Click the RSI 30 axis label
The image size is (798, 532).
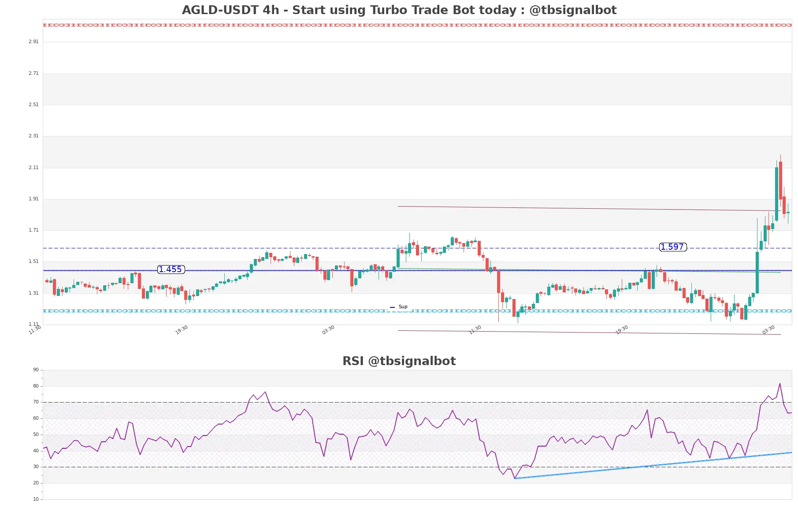point(36,467)
